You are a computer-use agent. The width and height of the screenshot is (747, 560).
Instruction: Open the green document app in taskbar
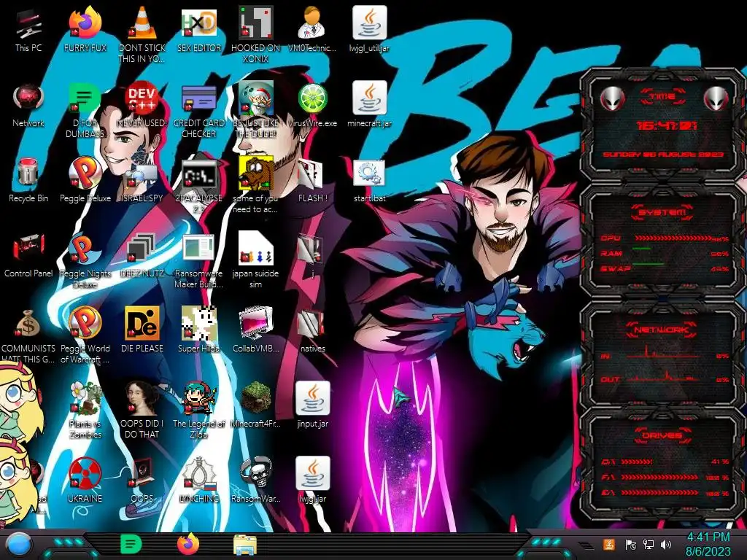[x=131, y=544]
